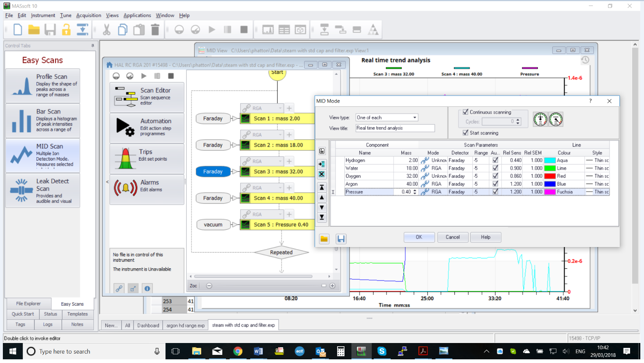Select Leak Detect Scan option
Screen dimensions: 644x363
click(x=42, y=190)
